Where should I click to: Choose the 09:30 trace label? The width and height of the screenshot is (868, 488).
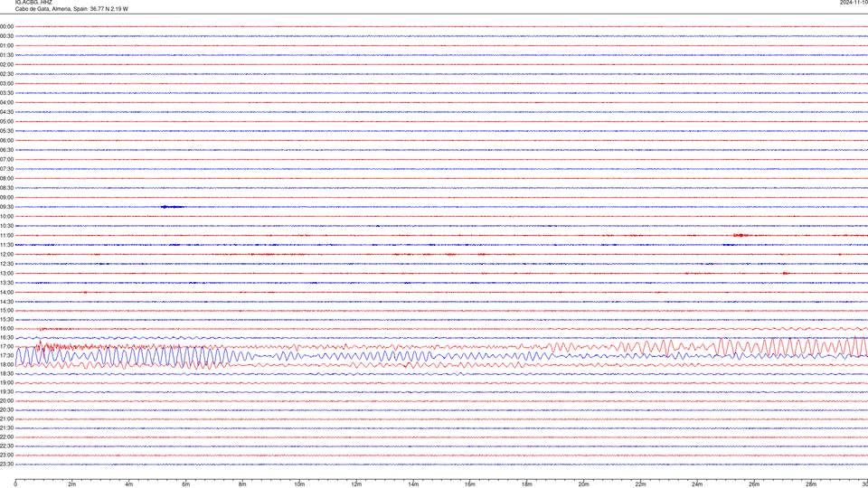point(6,207)
